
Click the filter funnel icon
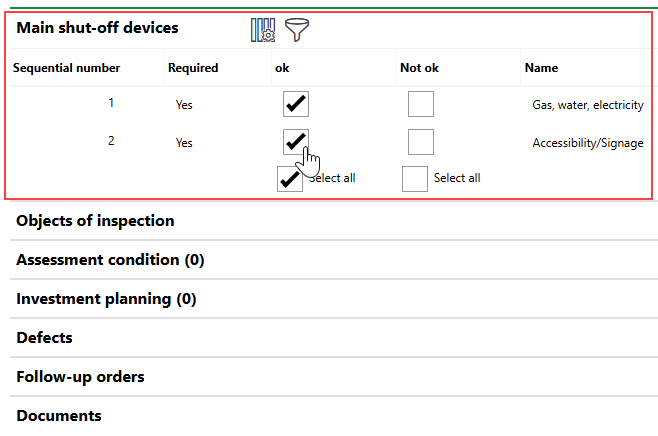[295, 30]
